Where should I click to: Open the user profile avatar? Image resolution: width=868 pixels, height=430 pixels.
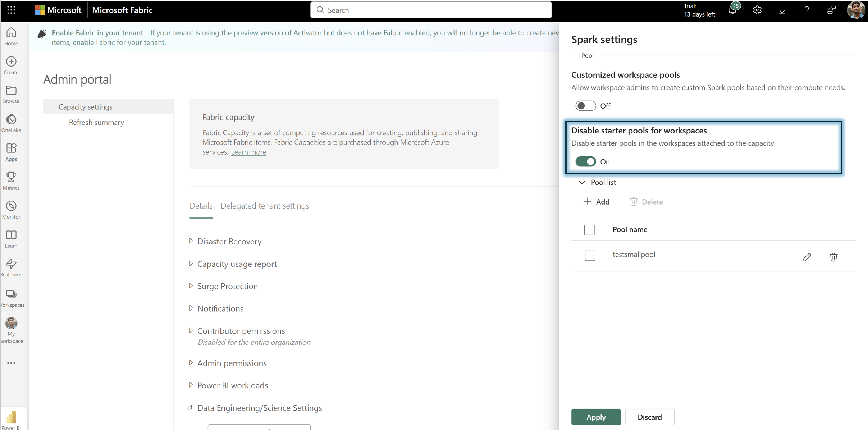click(x=856, y=10)
